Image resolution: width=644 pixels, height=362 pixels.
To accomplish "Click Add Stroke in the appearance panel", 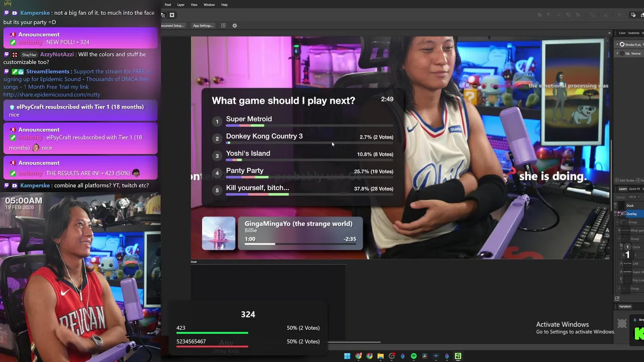I will click(624, 180).
